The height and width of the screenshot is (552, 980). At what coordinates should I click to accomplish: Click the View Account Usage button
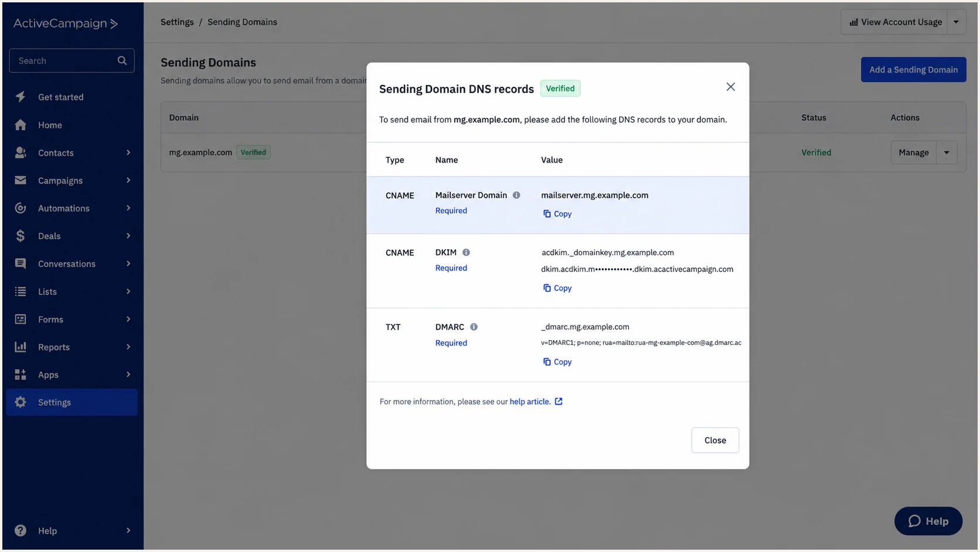click(894, 22)
